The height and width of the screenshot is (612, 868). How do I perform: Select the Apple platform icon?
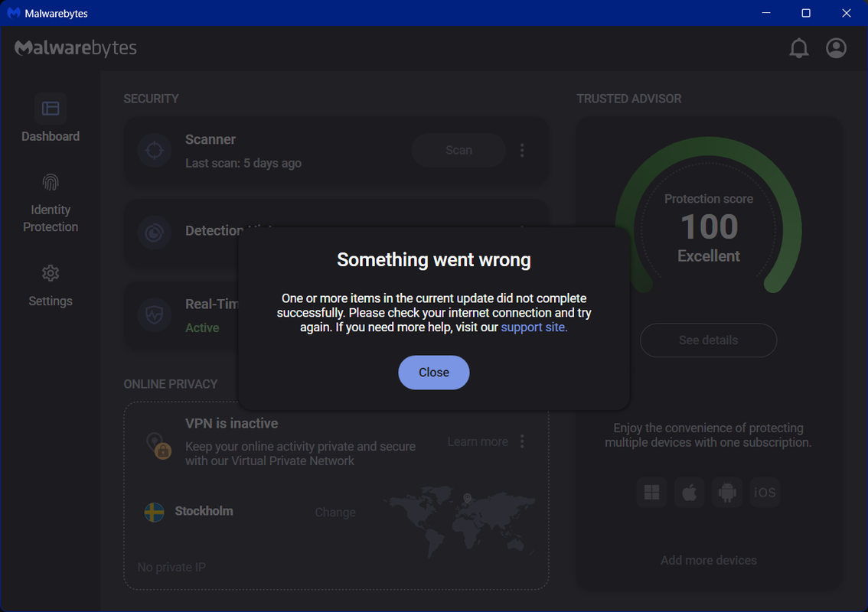click(x=689, y=492)
